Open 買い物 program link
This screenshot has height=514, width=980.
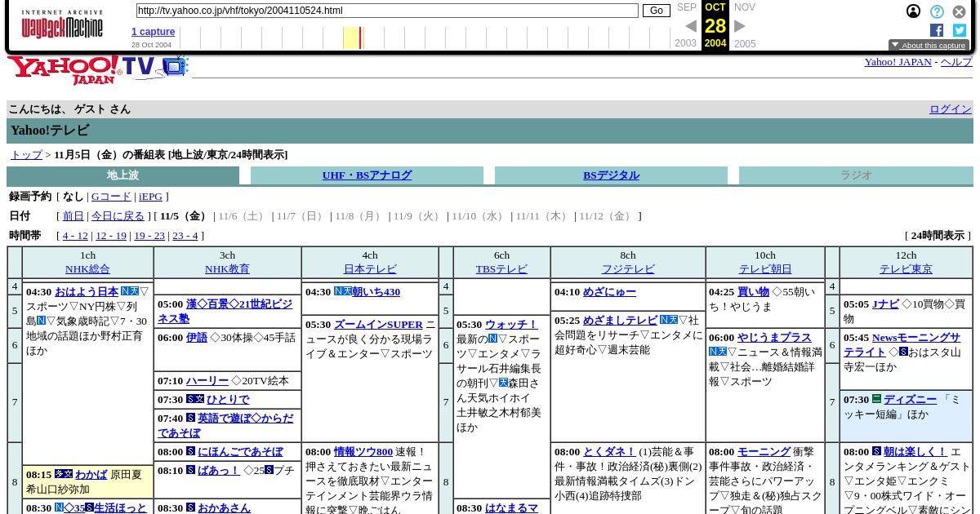(753, 292)
